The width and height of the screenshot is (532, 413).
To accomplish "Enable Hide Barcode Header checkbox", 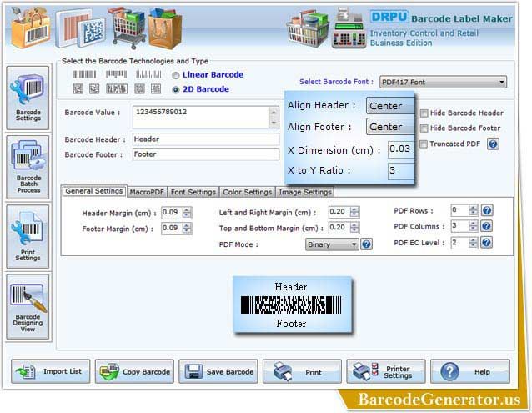I will tap(424, 113).
